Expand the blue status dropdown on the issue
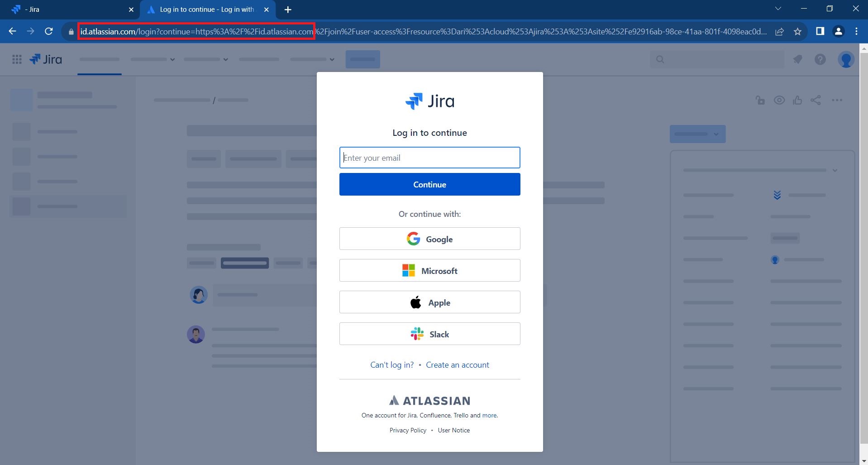Image resolution: width=868 pixels, height=465 pixels. click(x=697, y=134)
